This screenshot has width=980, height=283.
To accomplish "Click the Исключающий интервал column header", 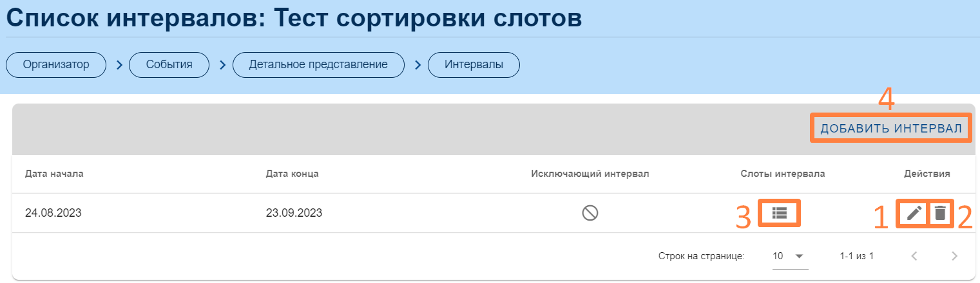I will click(x=590, y=174).
